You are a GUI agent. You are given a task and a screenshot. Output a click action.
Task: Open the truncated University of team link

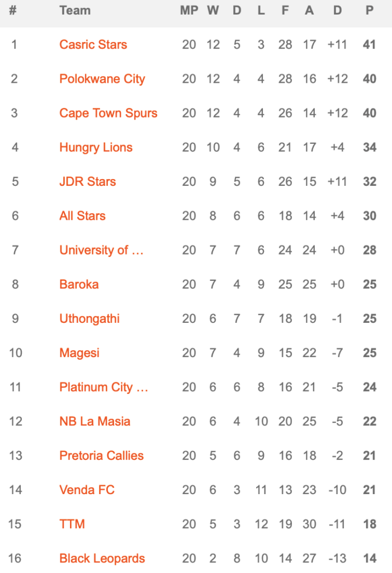(x=101, y=250)
